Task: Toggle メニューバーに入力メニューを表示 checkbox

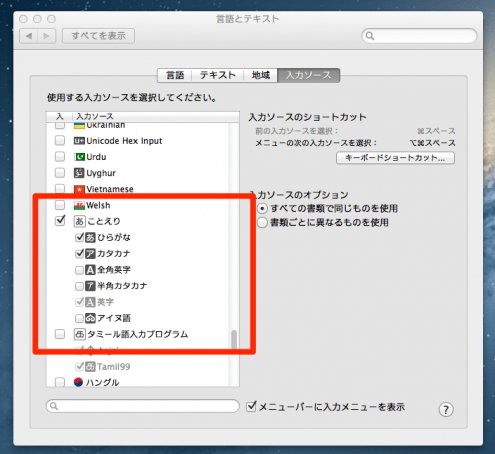Action: pyautogui.click(x=251, y=406)
